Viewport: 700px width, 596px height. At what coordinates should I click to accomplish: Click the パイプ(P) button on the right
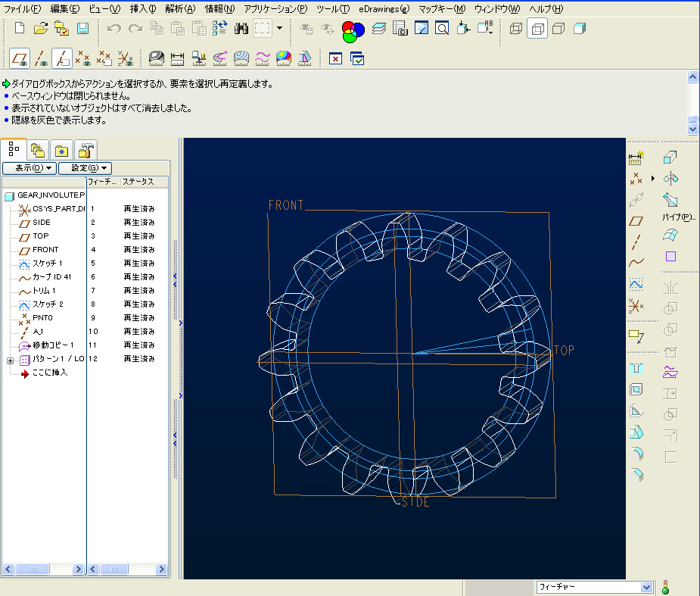click(677, 217)
